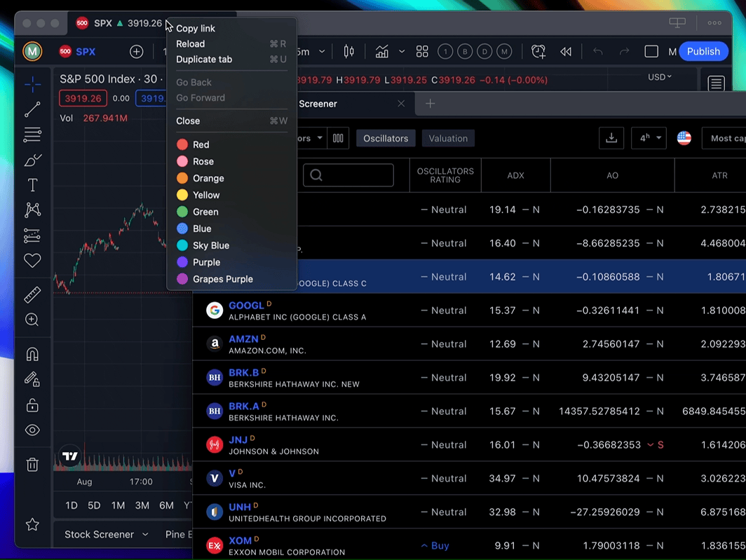This screenshot has width=746, height=560.
Task: Select the XABCD patterns tool
Action: point(32,210)
